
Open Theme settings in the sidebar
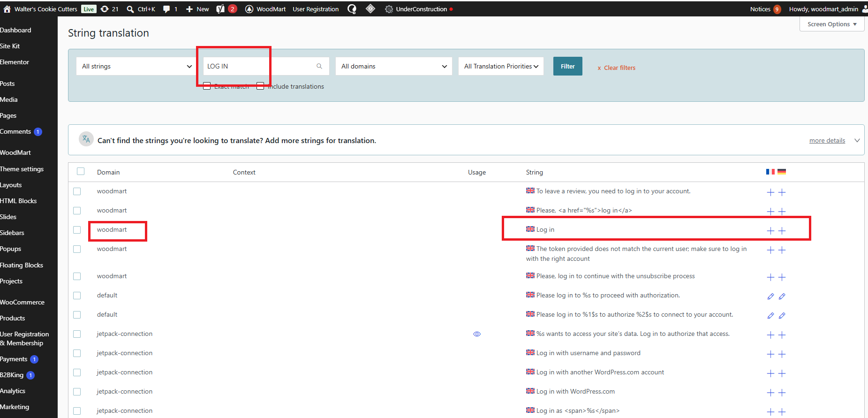(x=22, y=169)
